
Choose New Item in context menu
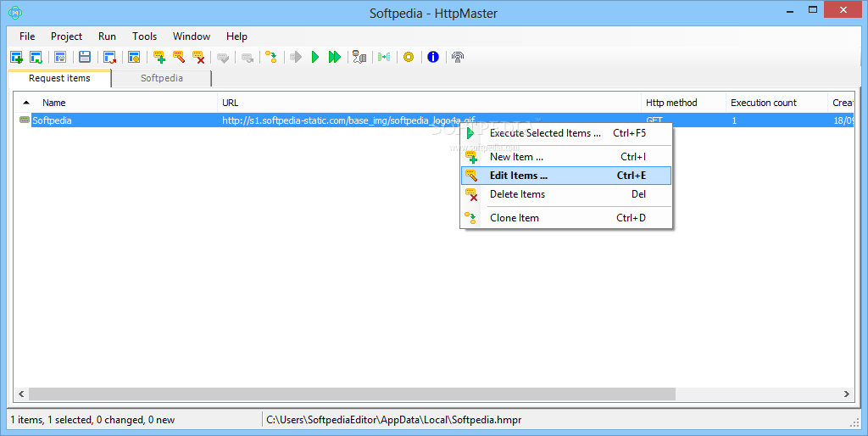(565, 157)
